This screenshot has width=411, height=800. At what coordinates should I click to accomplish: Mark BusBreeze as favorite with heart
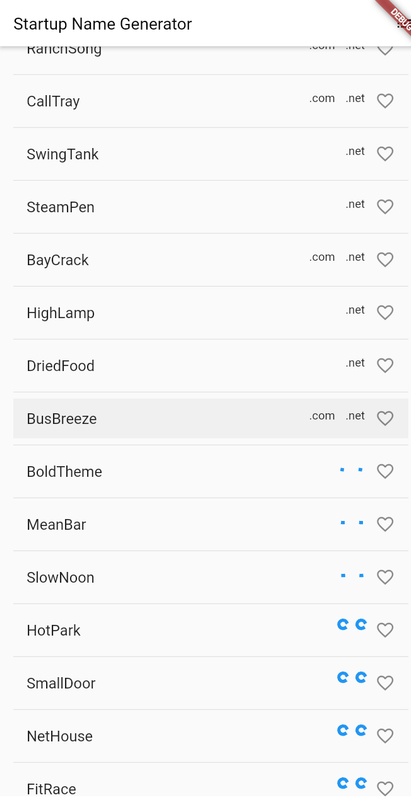[385, 418]
